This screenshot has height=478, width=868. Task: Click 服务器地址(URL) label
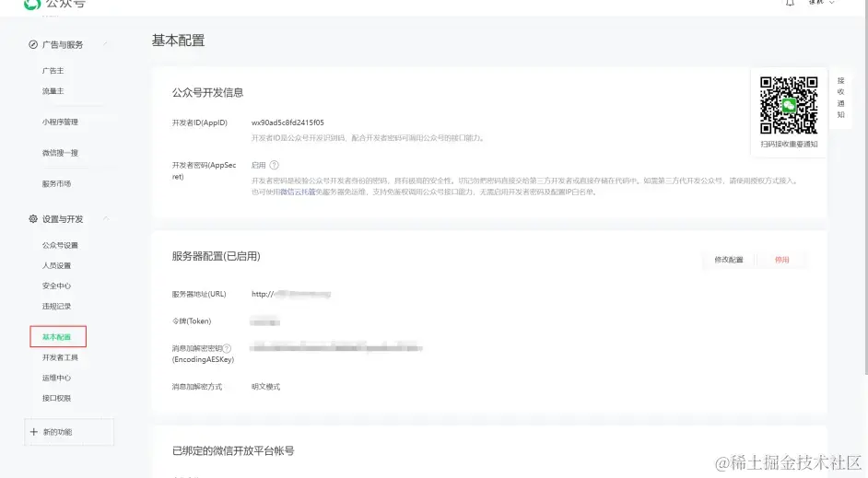pos(199,295)
